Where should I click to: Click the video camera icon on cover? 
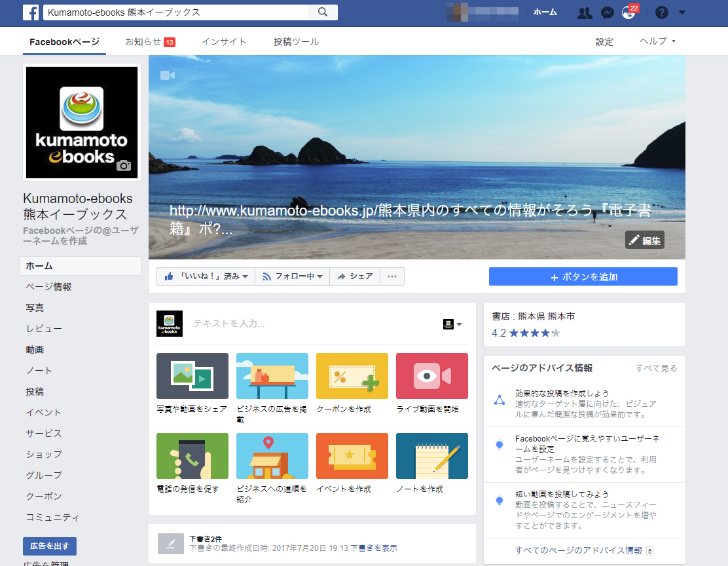pos(168,75)
